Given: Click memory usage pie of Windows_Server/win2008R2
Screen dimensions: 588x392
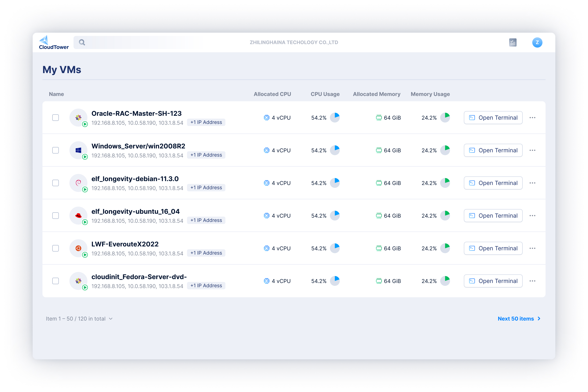Looking at the screenshot, I should [x=445, y=150].
